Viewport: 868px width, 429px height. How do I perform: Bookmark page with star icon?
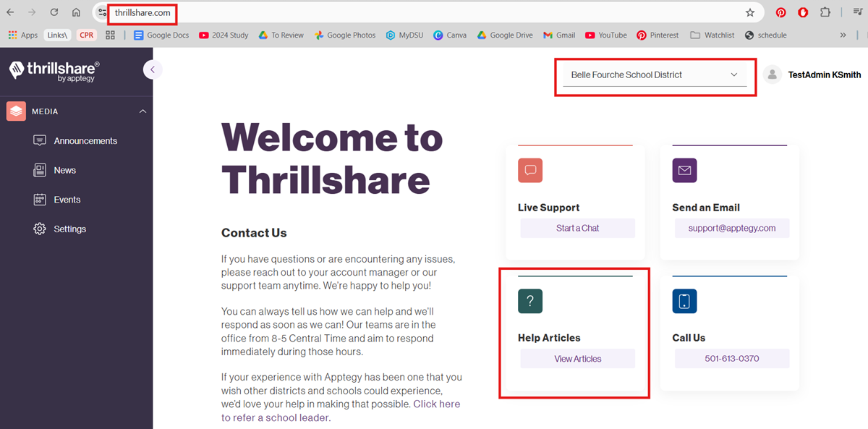tap(750, 12)
